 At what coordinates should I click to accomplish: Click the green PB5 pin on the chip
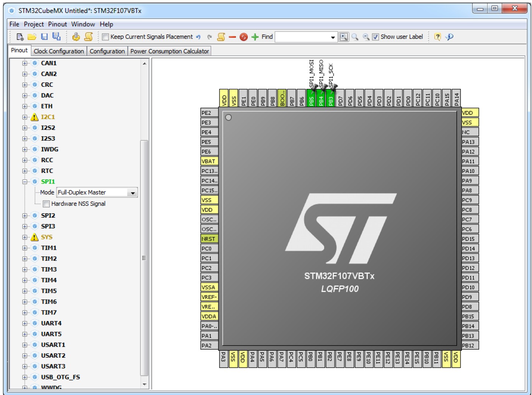point(311,98)
